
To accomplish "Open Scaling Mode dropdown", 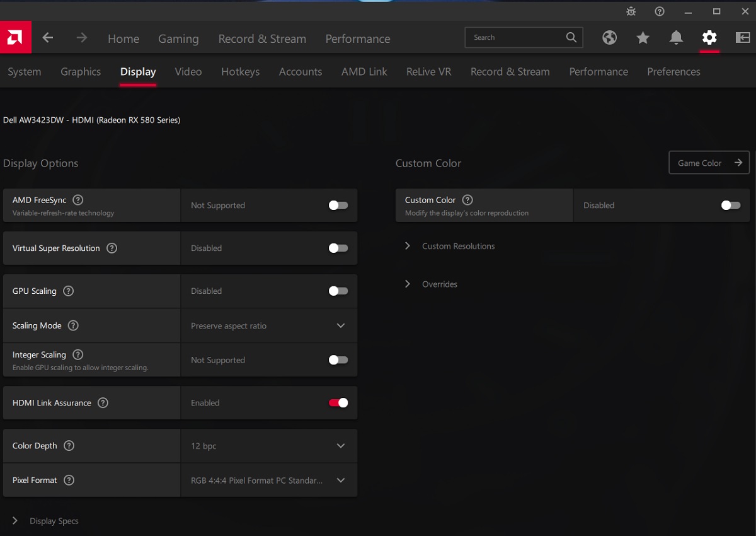I will click(x=269, y=325).
